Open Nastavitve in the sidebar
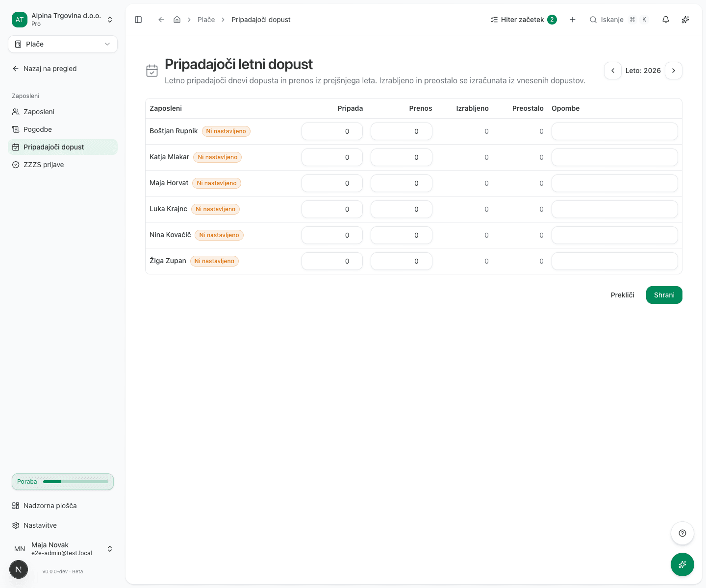Screen dimensions: 706x588 (63, 525)
